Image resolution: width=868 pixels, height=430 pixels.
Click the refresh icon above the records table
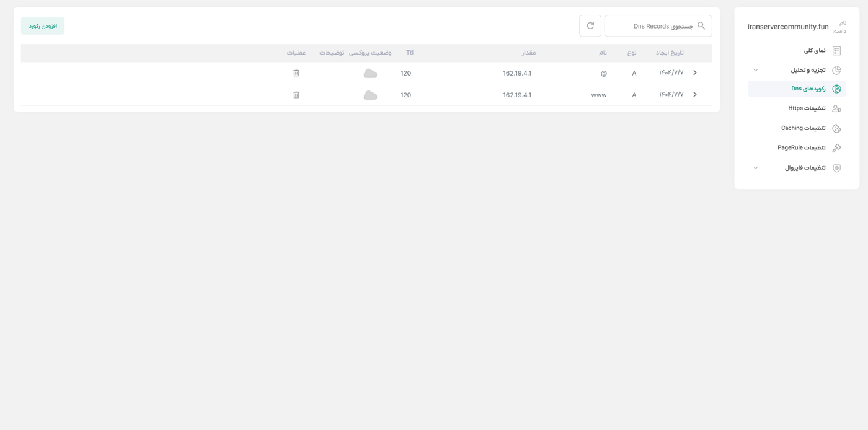pyautogui.click(x=590, y=26)
